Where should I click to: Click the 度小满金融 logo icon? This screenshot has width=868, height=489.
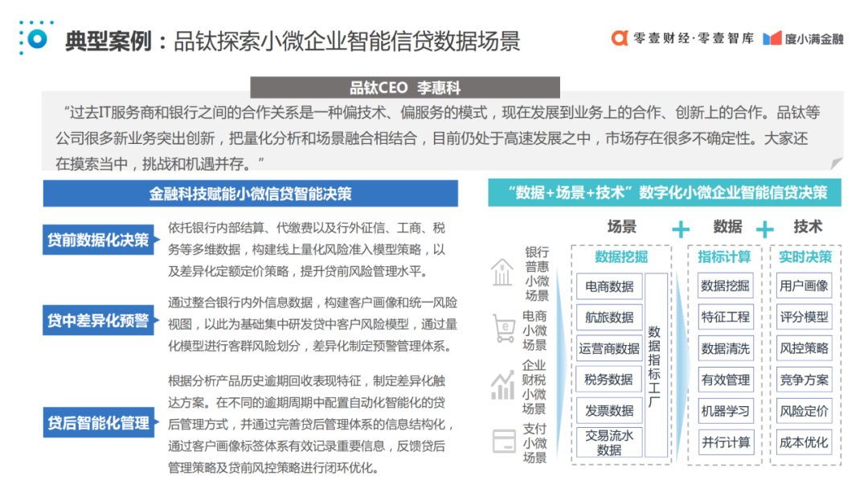point(772,39)
